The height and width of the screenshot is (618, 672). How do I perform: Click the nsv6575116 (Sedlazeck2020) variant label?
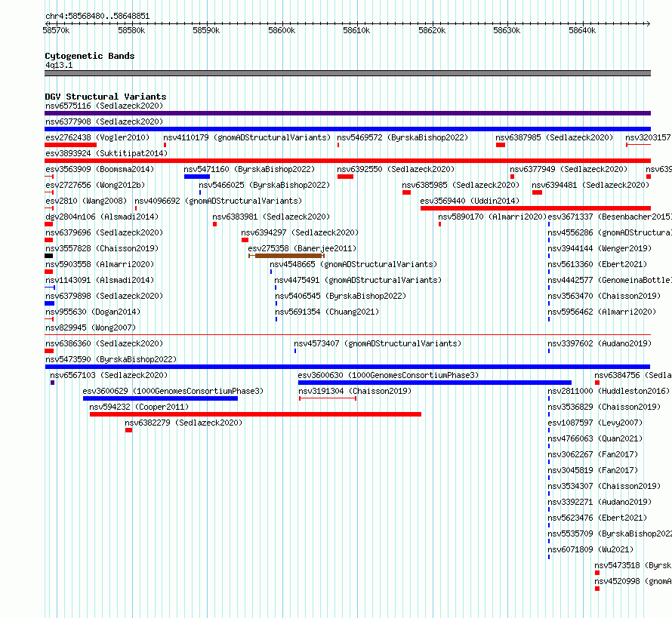pos(104,106)
